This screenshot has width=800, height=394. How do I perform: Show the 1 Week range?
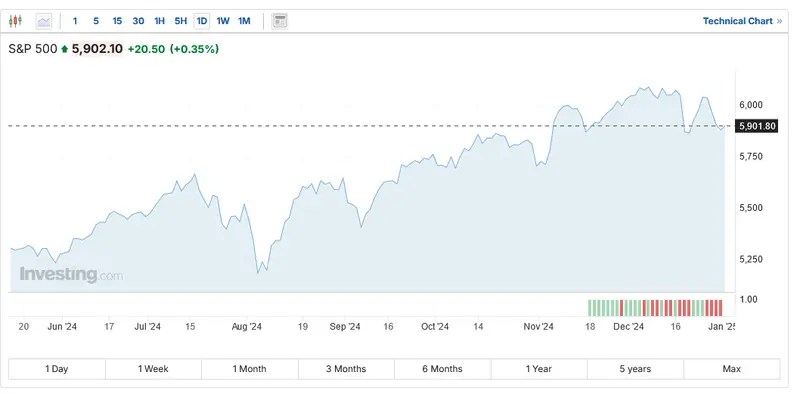[x=153, y=369]
